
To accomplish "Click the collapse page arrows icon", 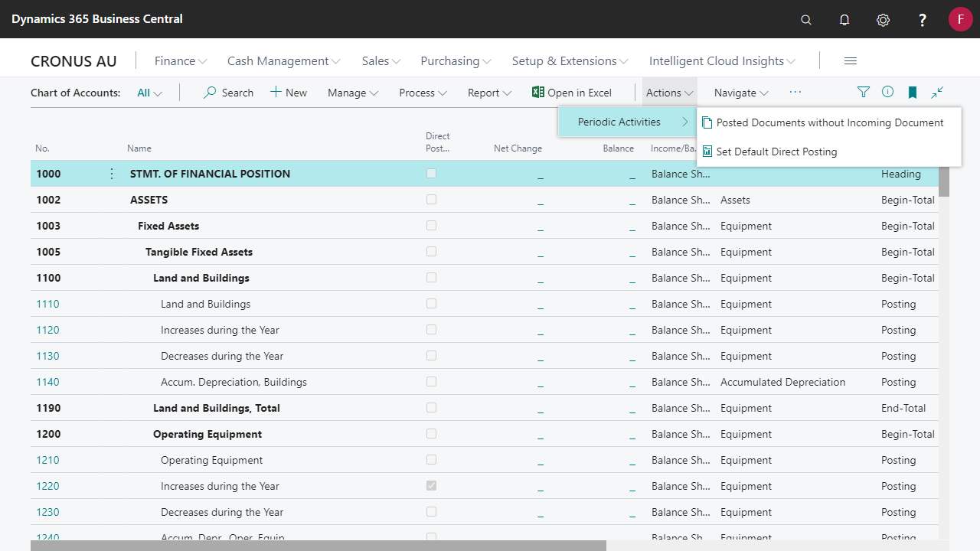I will pos(937,93).
